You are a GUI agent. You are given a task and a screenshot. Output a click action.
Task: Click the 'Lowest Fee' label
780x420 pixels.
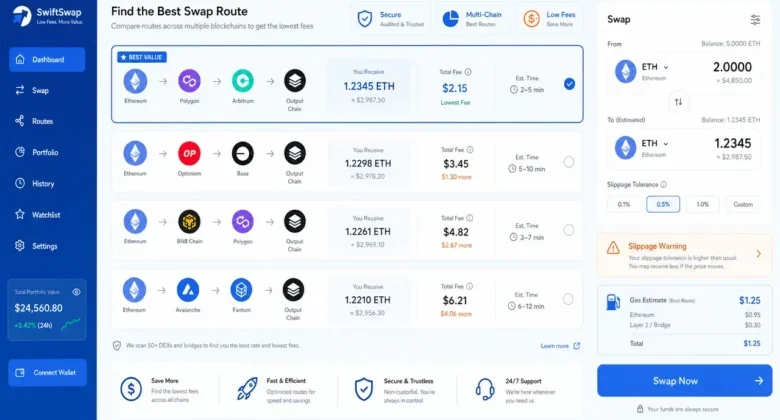pos(455,103)
